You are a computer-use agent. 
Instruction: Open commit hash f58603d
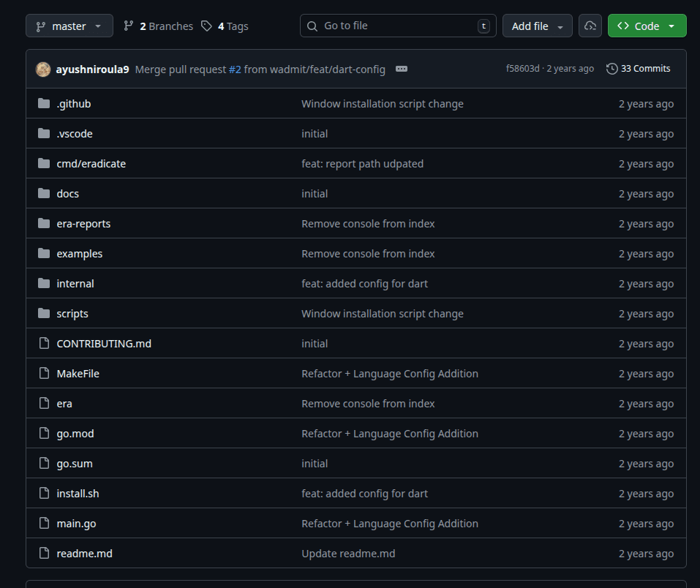pyautogui.click(x=522, y=69)
